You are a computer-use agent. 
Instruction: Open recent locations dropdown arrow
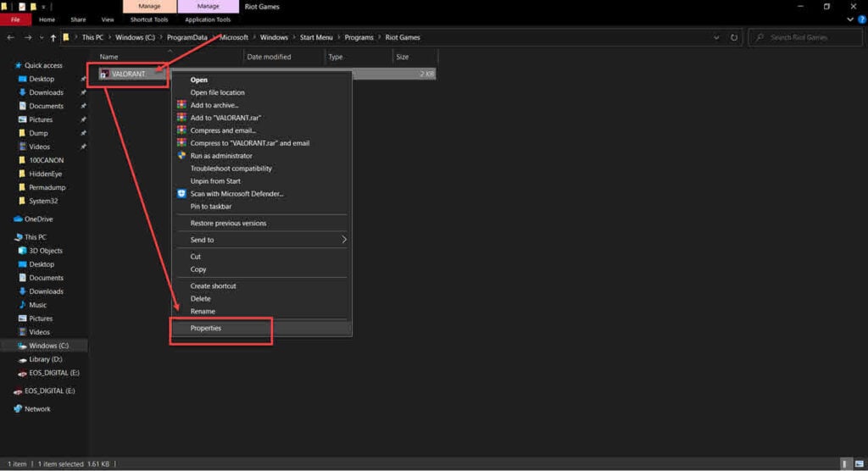[x=42, y=37]
